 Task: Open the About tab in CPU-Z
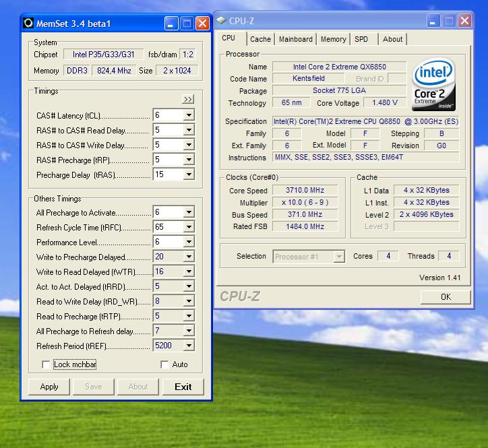(392, 39)
